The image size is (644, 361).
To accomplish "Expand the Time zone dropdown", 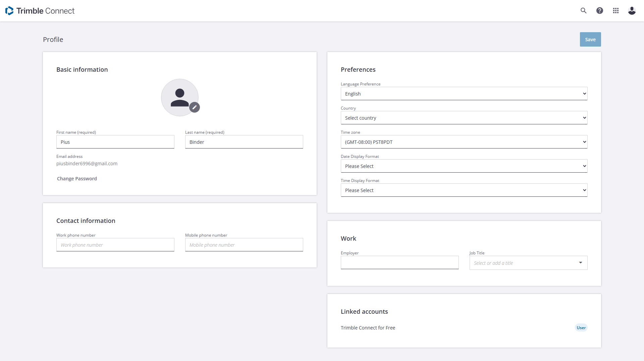I will (x=464, y=142).
